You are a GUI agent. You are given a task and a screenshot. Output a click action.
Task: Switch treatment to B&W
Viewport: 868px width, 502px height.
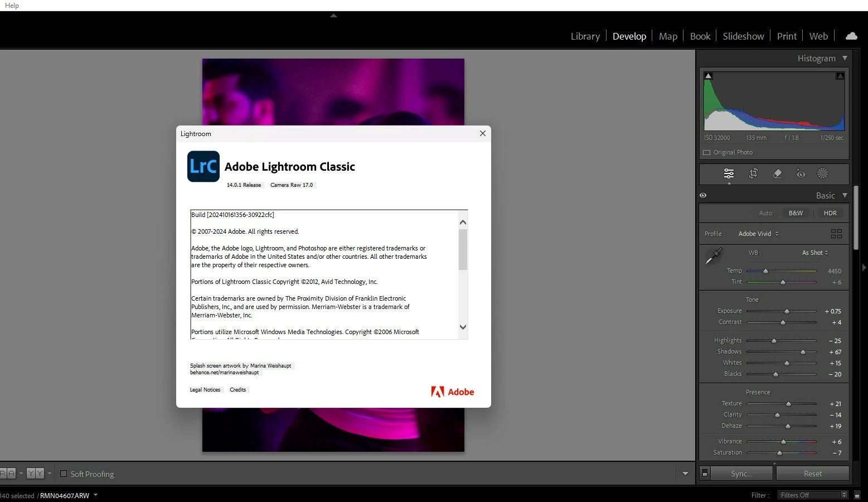(796, 213)
